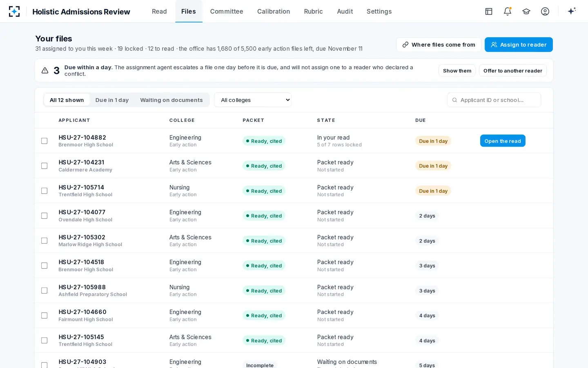This screenshot has width=588, height=368.
Task: Select checkbox for HSU-27-104231
Action: point(44,166)
